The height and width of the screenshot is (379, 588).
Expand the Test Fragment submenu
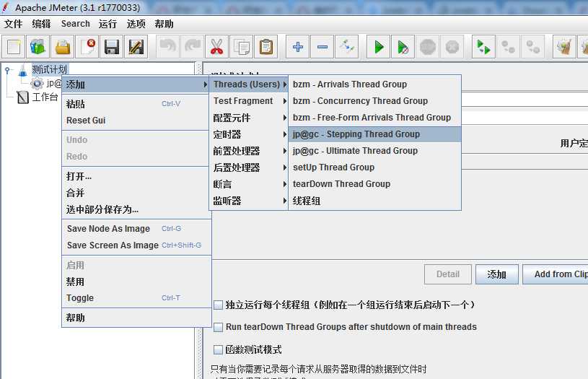[249, 101]
